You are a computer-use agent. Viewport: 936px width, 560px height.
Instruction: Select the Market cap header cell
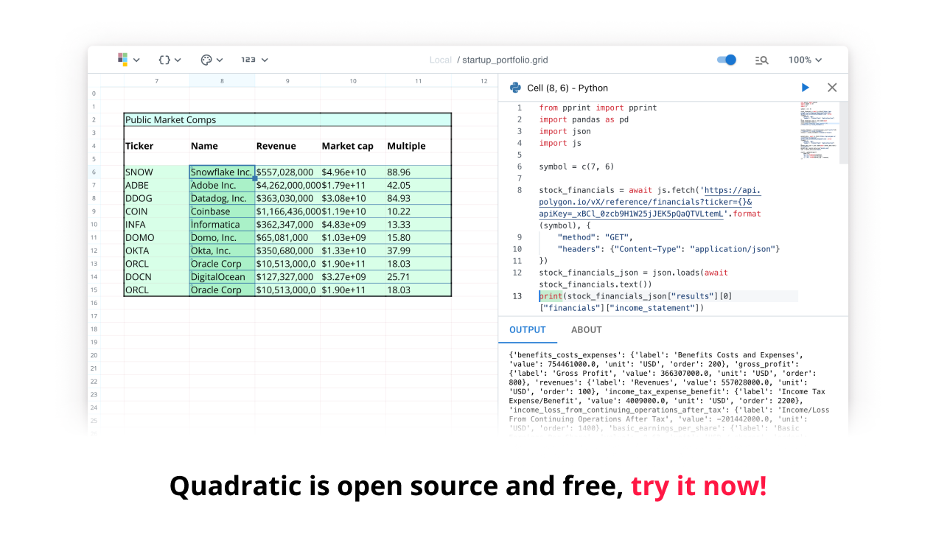click(353, 146)
